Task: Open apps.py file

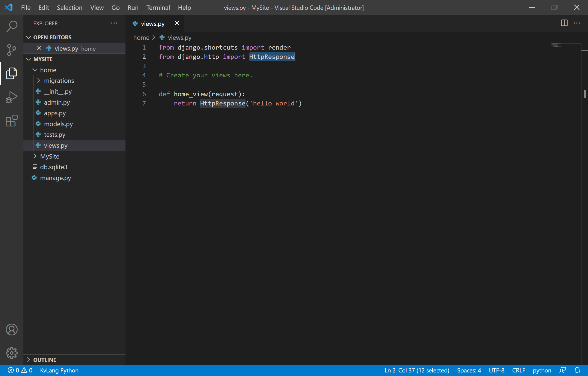Action: coord(75,113)
